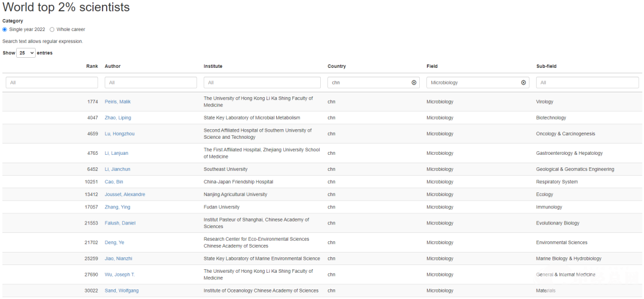The image size is (644, 299).
Task: Click the Rank filter input box
Action: [x=51, y=83]
